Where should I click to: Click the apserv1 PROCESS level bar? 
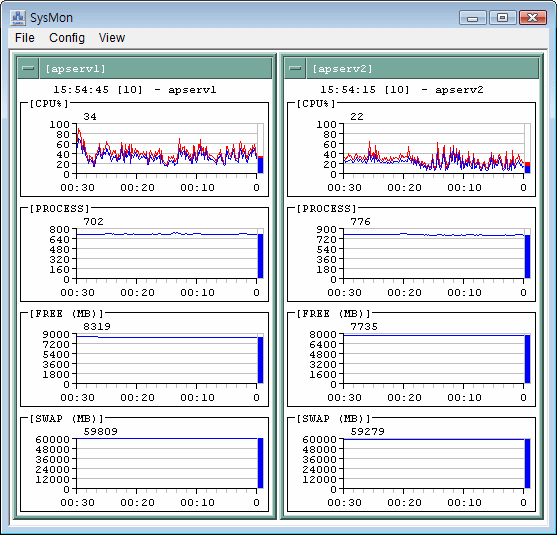260,256
